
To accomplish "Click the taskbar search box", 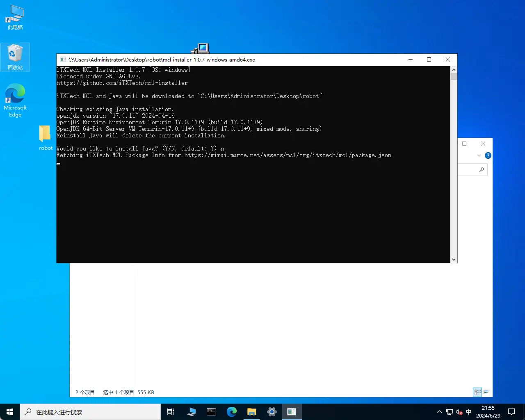I will 90,412.
